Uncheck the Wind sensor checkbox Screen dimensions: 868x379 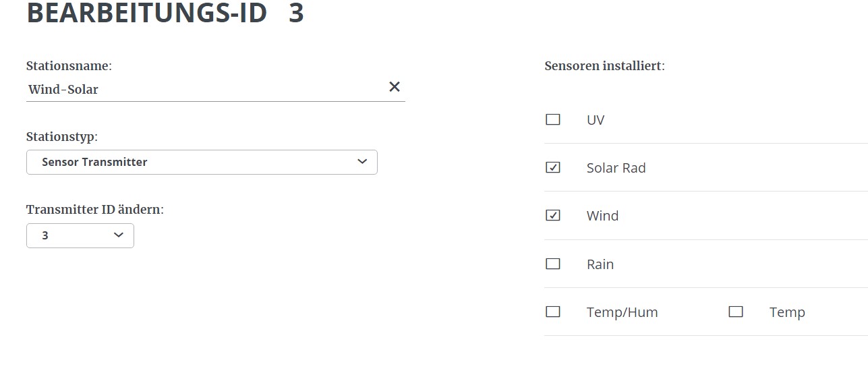(x=553, y=216)
